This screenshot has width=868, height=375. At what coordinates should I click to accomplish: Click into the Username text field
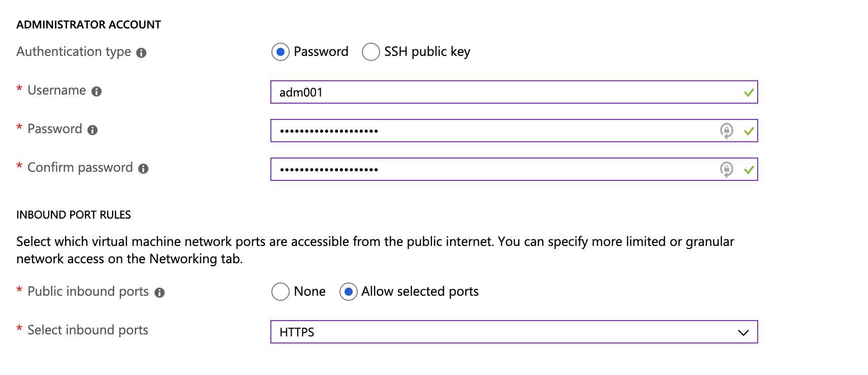pyautogui.click(x=508, y=92)
